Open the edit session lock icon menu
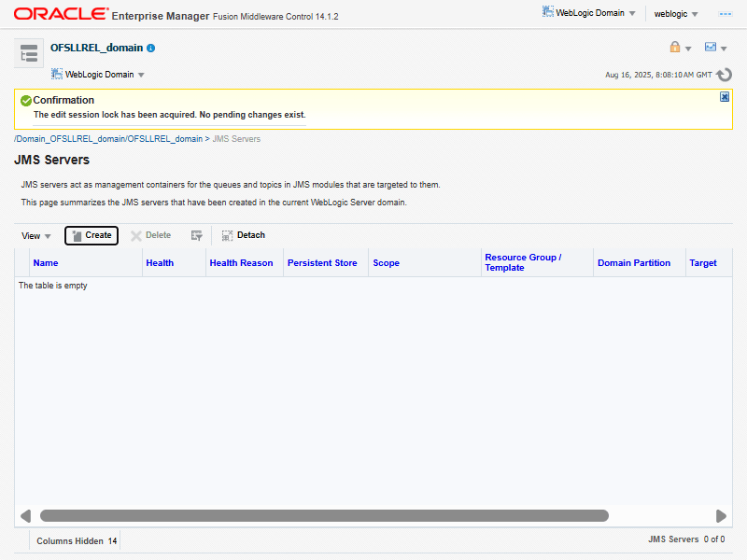 point(681,48)
